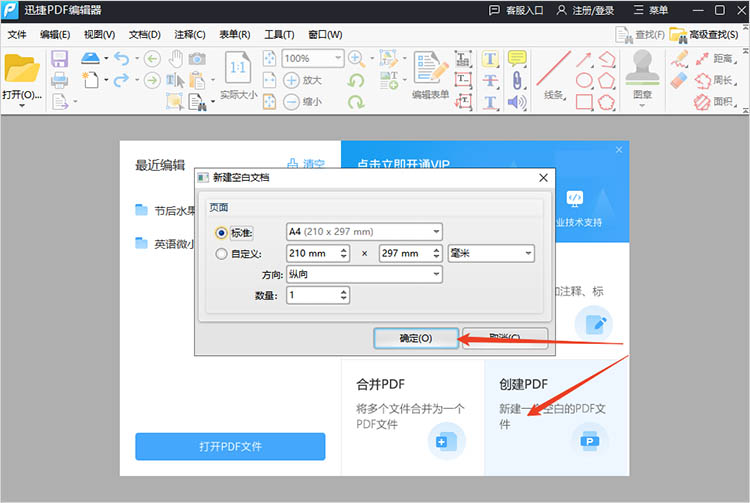Click the 210 mm width stepper field
750x503 pixels.
coord(318,253)
